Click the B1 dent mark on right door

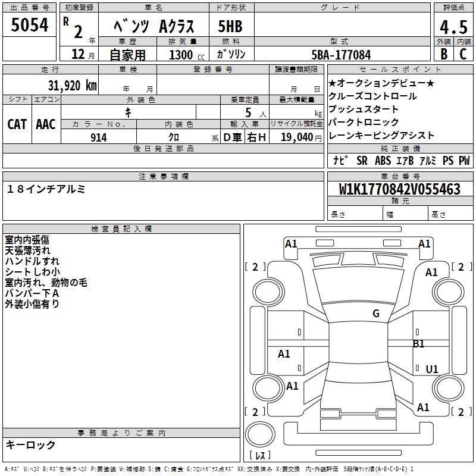click(418, 344)
